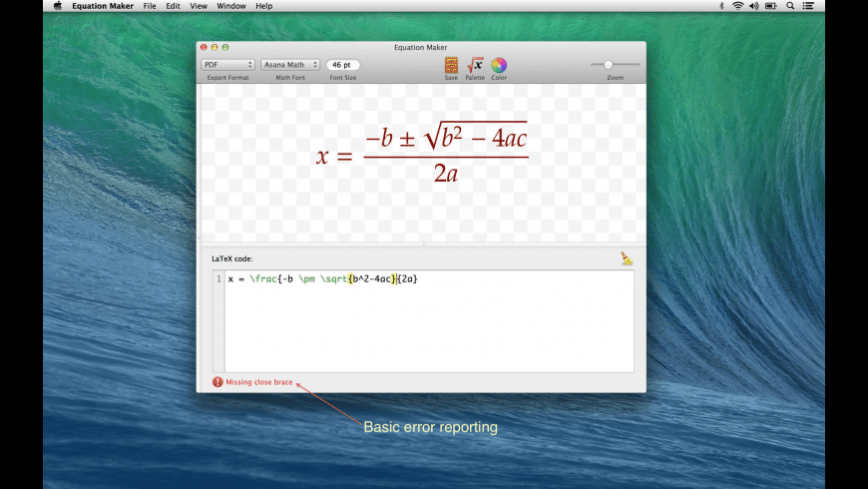
Task: Click the battery status icon
Action: [x=770, y=6]
